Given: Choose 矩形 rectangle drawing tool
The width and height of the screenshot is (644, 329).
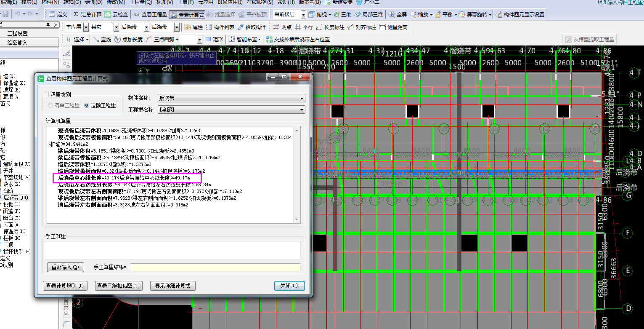Looking at the screenshot, I should click(x=214, y=39).
